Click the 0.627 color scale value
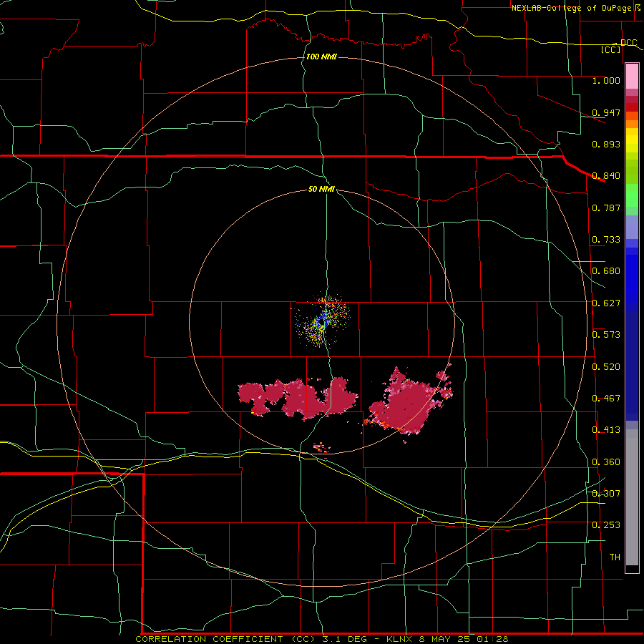 tap(606, 303)
